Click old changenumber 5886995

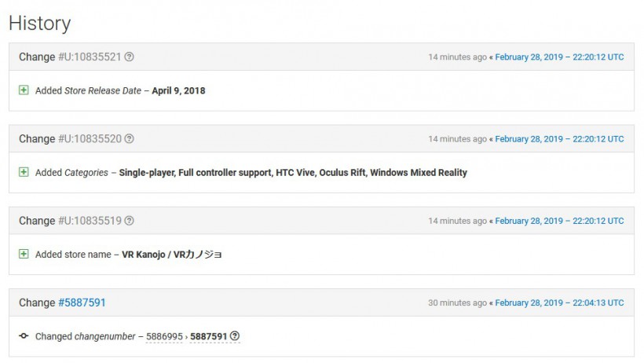click(x=164, y=336)
